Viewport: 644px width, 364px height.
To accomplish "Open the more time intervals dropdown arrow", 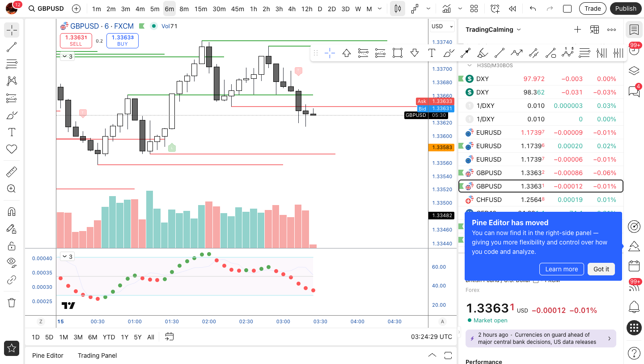I will pos(380,9).
